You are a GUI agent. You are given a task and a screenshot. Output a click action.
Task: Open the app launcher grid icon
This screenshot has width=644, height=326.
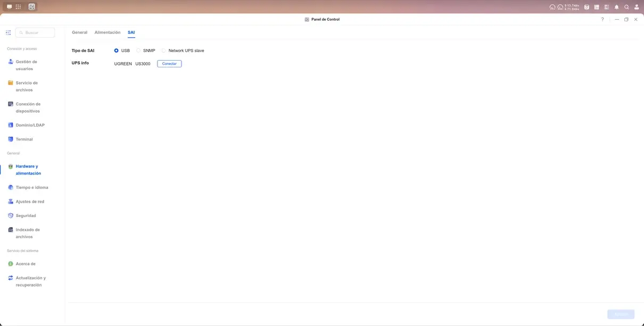(x=18, y=7)
